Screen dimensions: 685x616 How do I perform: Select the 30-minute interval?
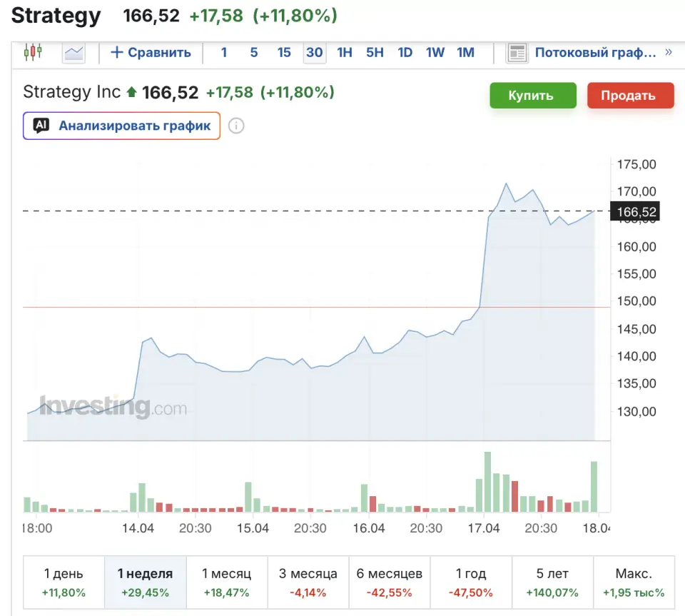click(314, 53)
